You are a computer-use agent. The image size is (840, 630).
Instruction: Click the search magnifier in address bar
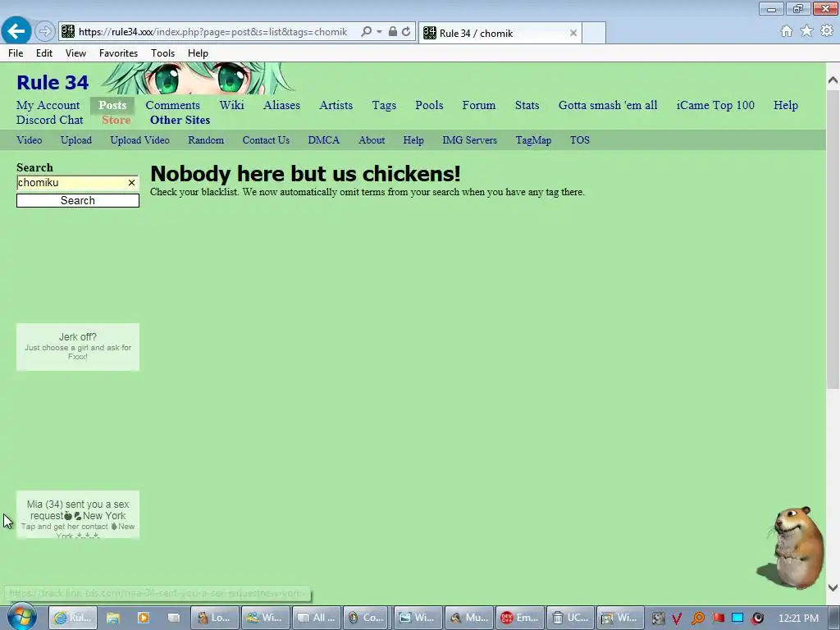pos(367,32)
